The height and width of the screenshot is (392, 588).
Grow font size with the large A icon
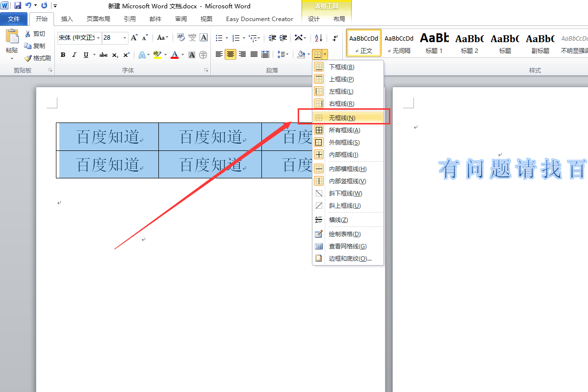click(134, 37)
